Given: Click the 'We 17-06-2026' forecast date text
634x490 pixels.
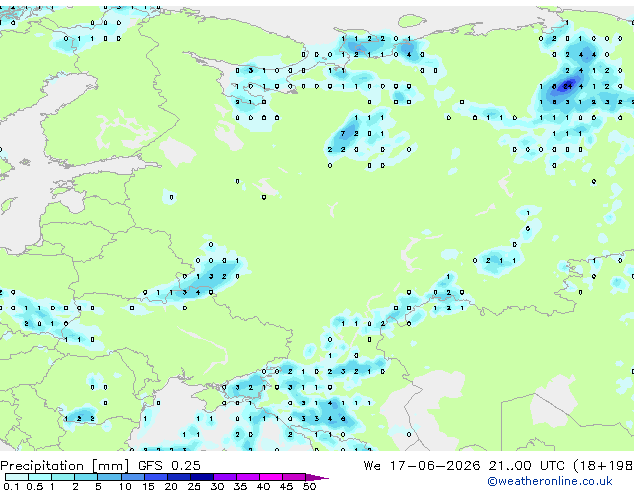Looking at the screenshot, I should pyautogui.click(x=422, y=465).
